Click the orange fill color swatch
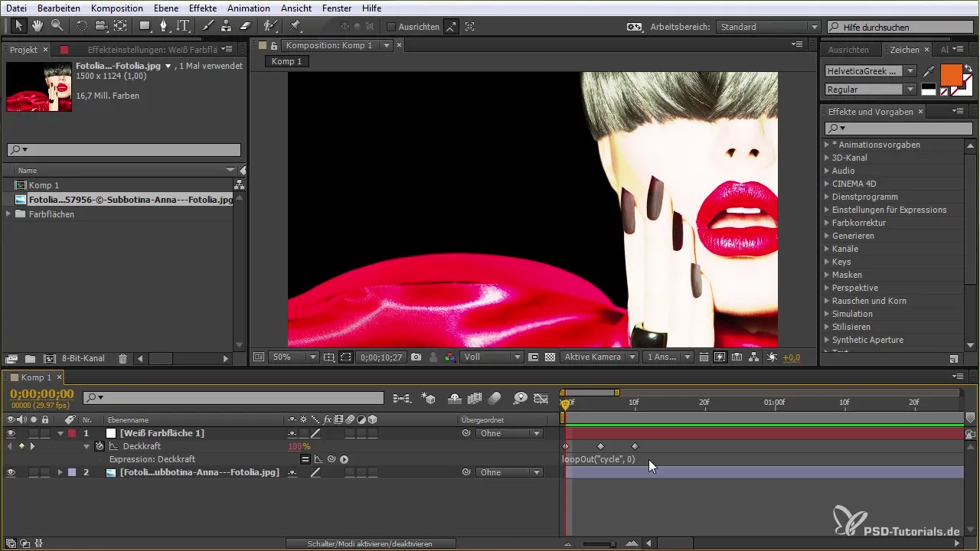 [951, 74]
